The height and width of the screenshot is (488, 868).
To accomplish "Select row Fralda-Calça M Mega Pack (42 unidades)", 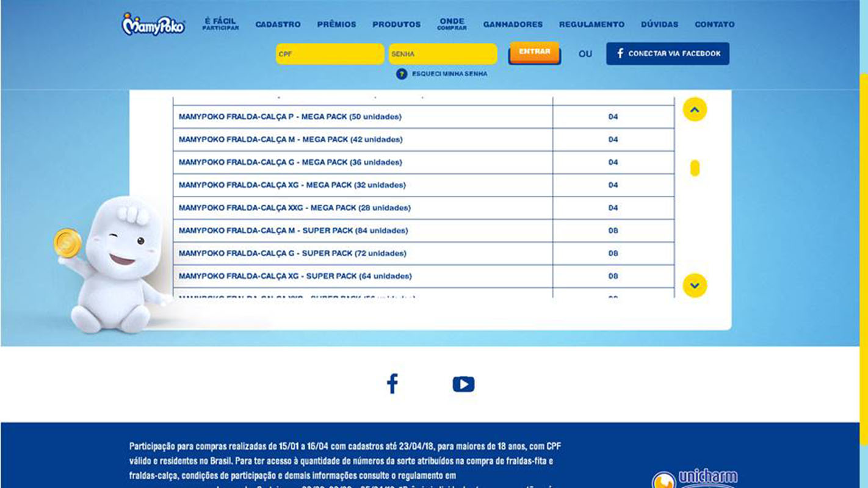I will point(424,140).
